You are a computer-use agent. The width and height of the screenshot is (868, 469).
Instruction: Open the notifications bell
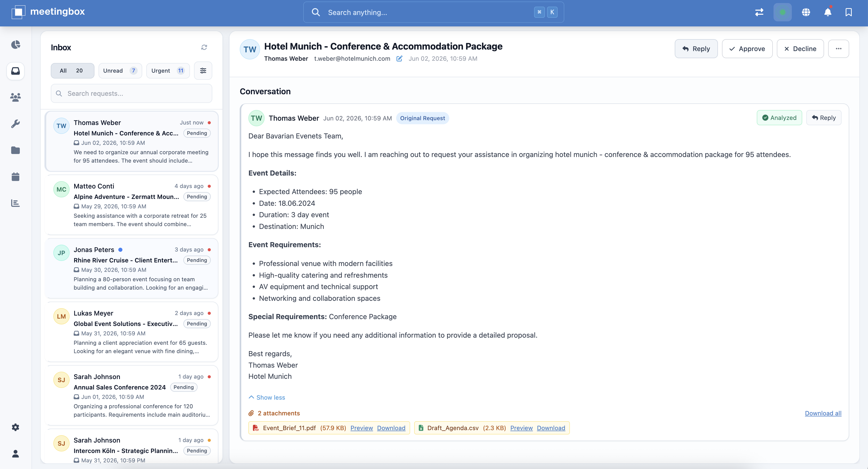click(x=828, y=12)
